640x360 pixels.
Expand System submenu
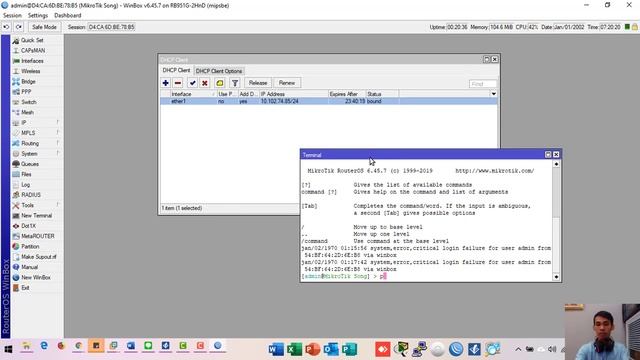tap(29, 154)
